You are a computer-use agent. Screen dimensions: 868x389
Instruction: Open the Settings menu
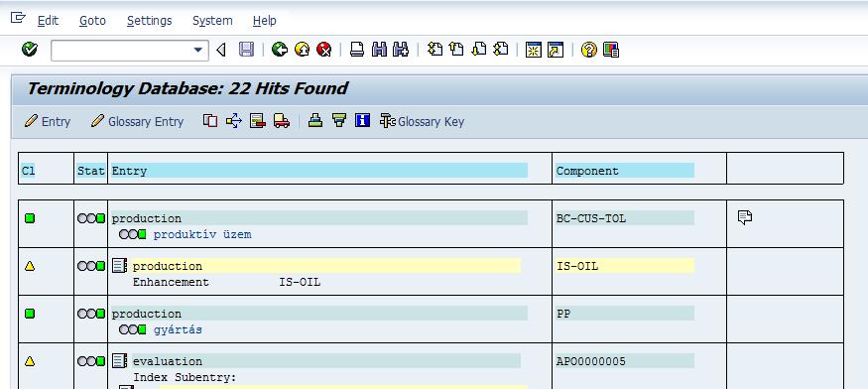tap(150, 21)
